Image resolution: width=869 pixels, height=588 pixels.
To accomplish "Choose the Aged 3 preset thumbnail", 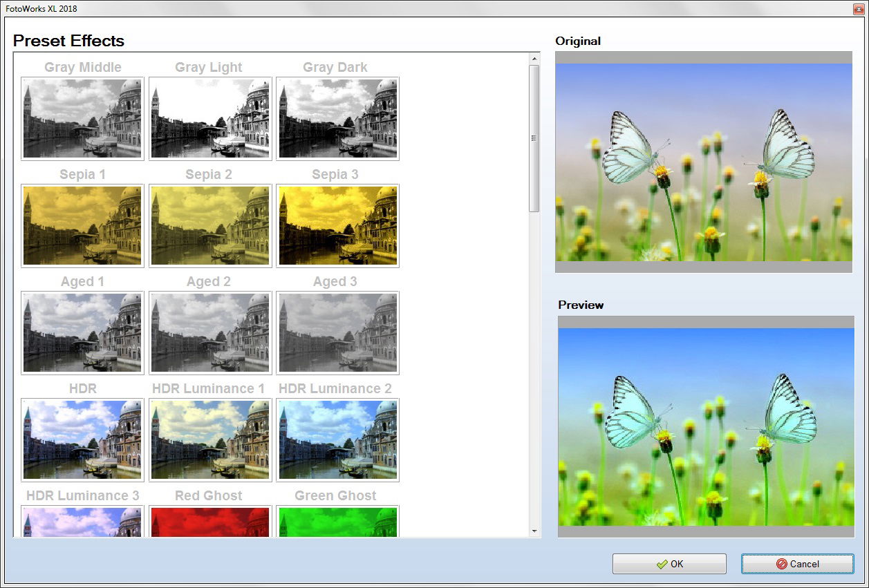I will (337, 333).
